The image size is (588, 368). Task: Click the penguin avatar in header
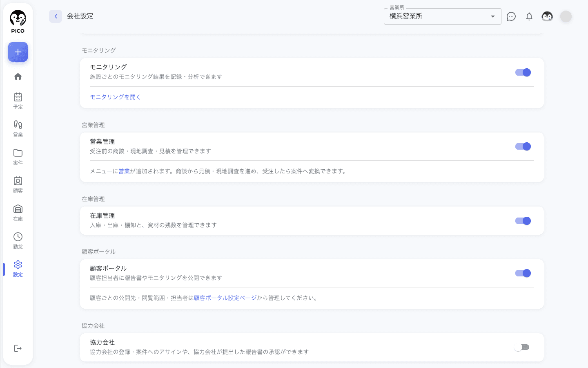(x=547, y=16)
